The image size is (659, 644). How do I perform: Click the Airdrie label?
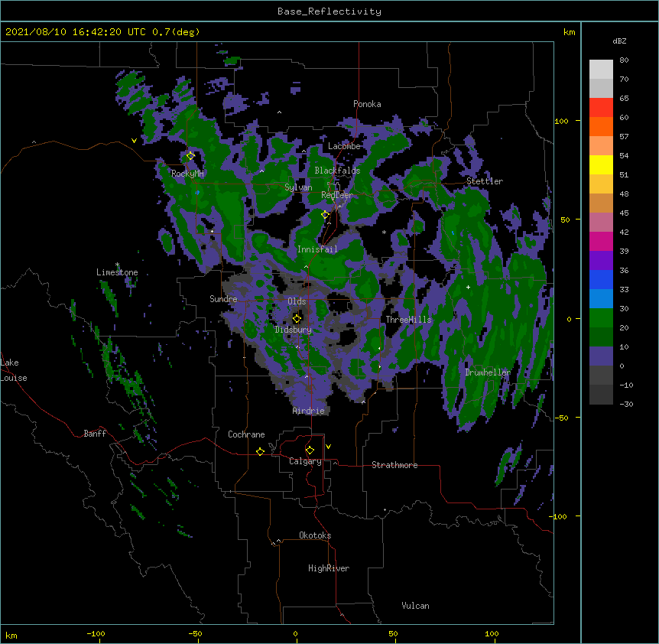click(309, 411)
